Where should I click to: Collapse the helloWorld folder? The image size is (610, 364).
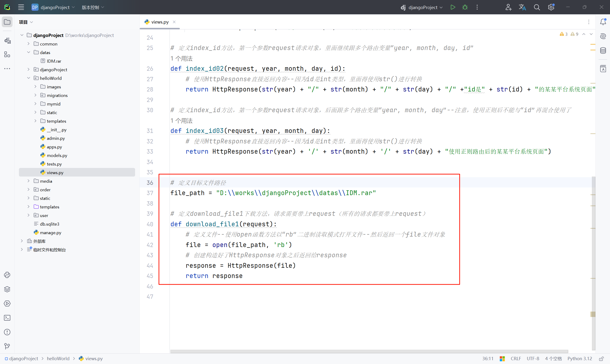(x=28, y=78)
